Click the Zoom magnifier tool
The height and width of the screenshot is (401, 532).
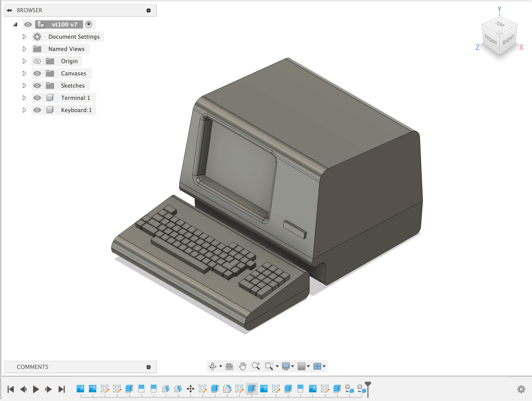point(256,366)
